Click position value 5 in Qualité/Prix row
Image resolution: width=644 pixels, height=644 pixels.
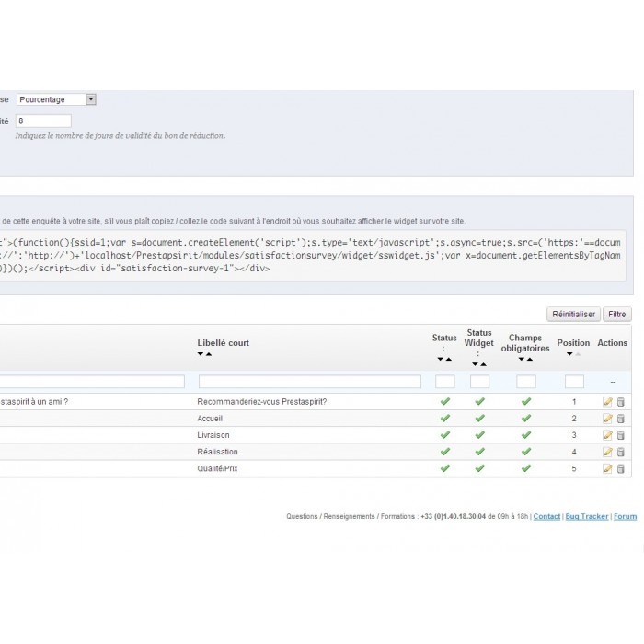(x=574, y=468)
